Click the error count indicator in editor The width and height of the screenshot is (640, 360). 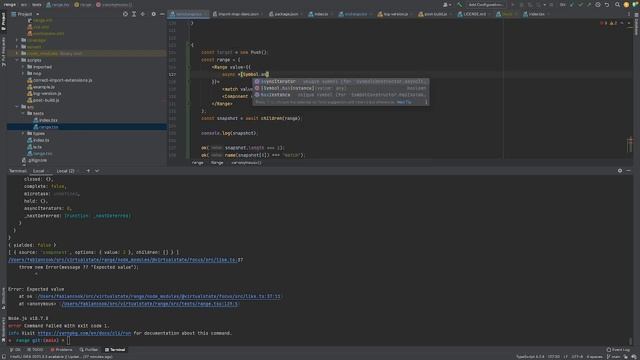[x=603, y=23]
